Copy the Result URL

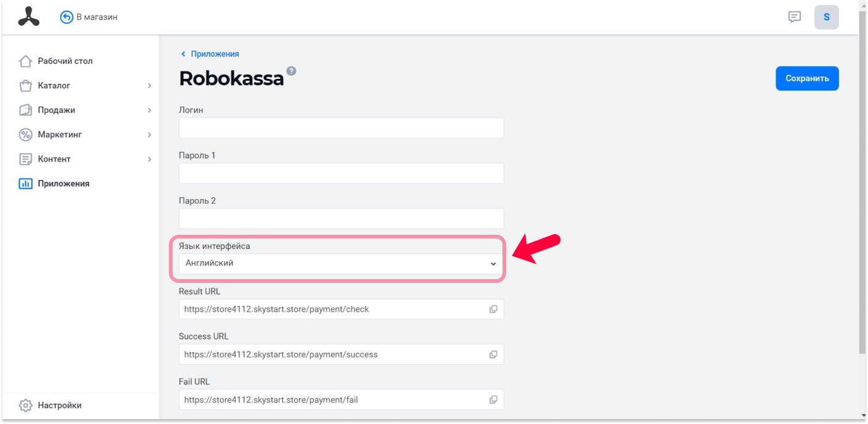pyautogui.click(x=493, y=309)
